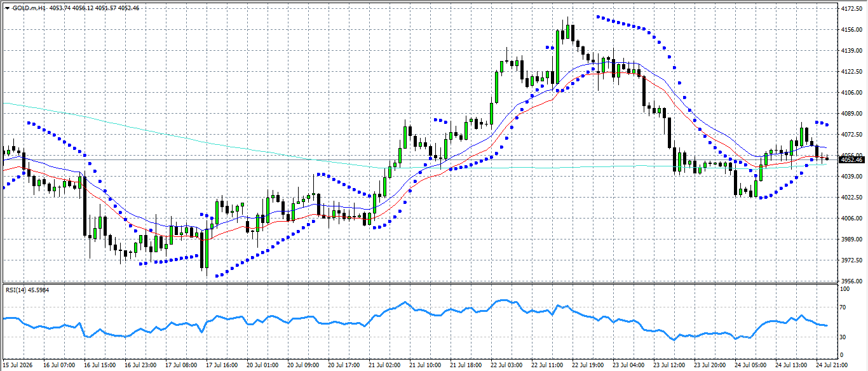Click the 4072.50 price axis label

click(x=850, y=135)
